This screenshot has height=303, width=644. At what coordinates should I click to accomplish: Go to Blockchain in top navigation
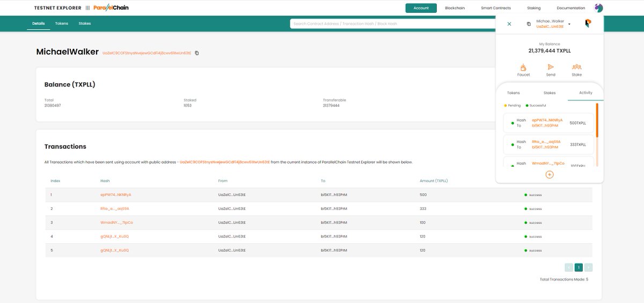point(455,8)
